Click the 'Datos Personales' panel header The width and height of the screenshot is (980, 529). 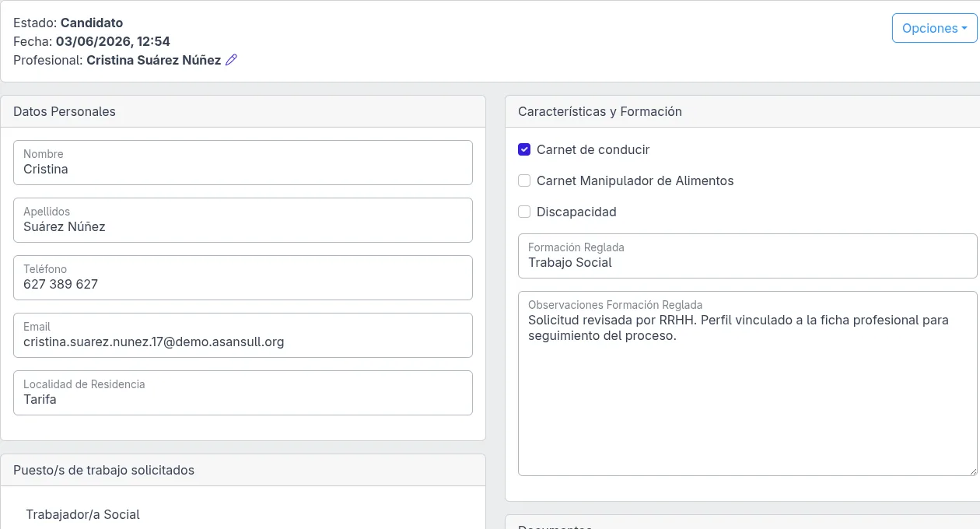(243, 111)
